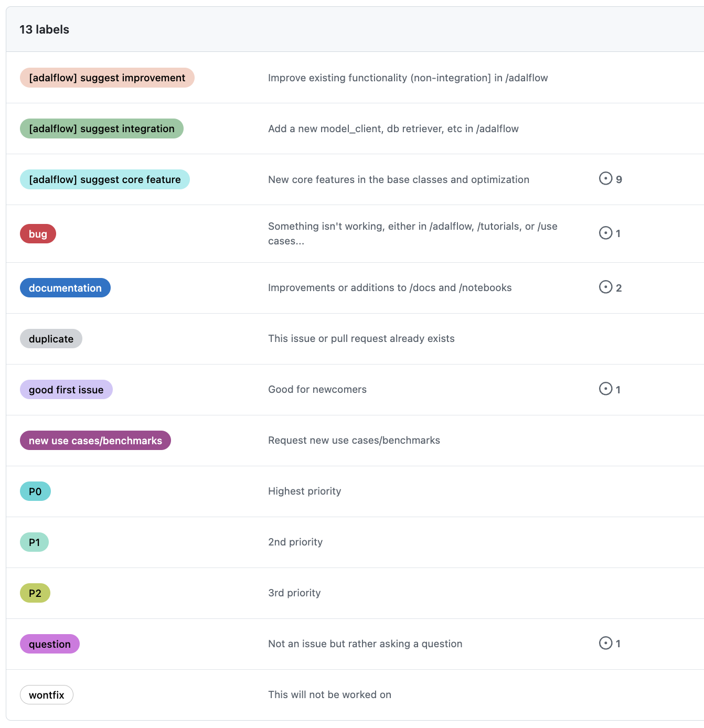Viewport: 704px width, 728px height.
Task: Open the bug label's open issues icon
Action: tap(605, 233)
